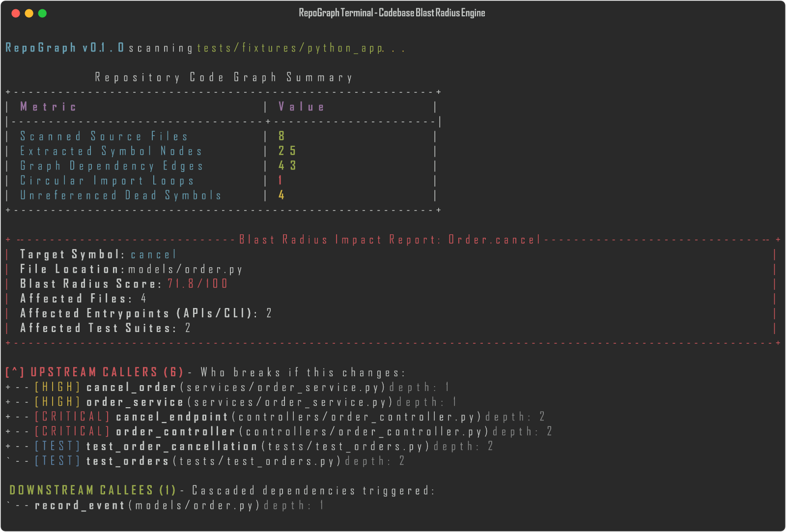Click the 'test_order_cancellation' caller name

pyautogui.click(x=172, y=446)
